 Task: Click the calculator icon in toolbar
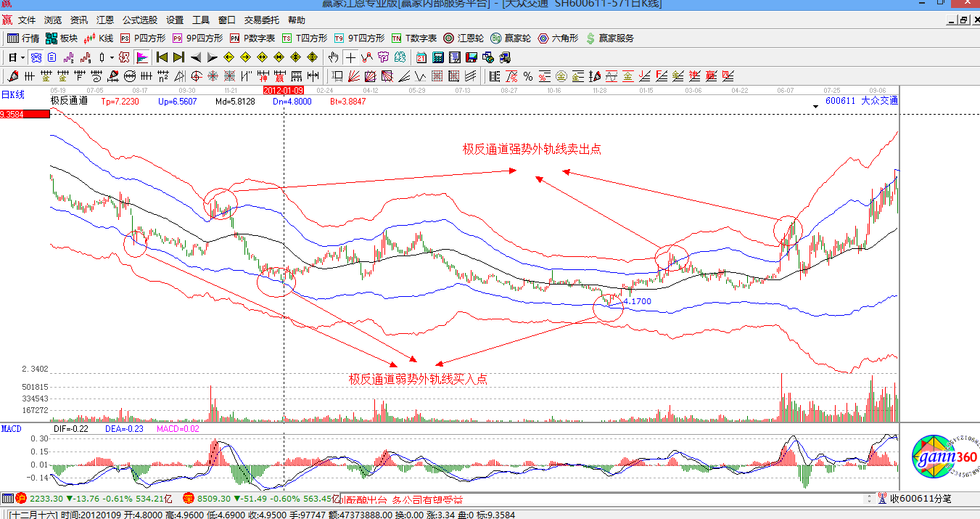click(x=438, y=57)
